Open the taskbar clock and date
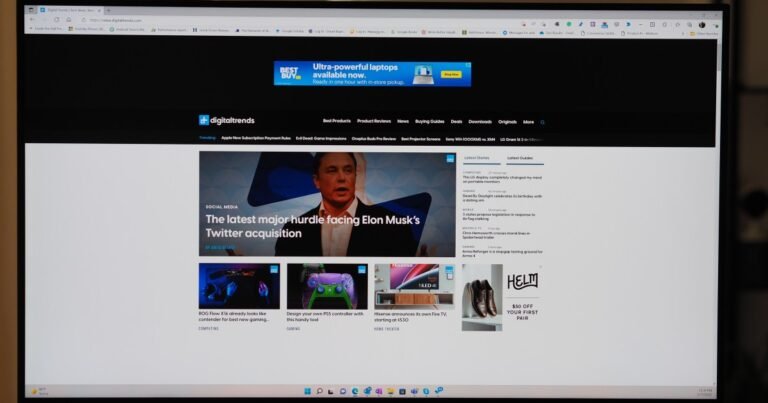Viewport: 768px width, 403px height. (x=705, y=392)
